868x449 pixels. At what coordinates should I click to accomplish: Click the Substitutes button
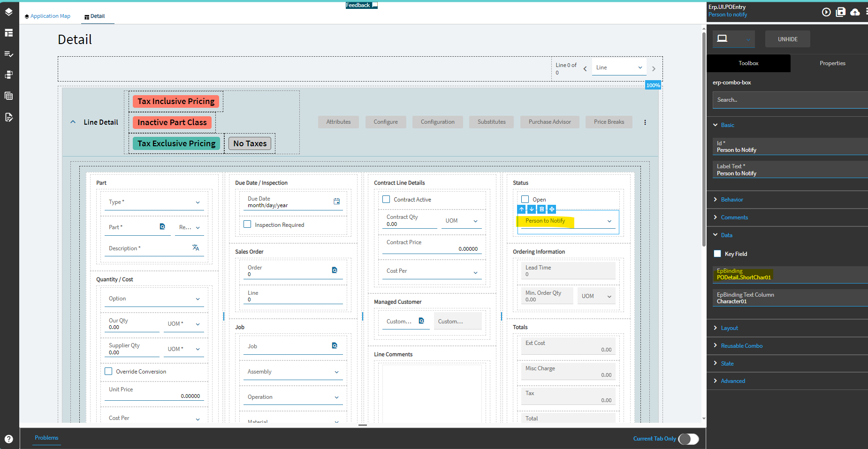point(492,122)
